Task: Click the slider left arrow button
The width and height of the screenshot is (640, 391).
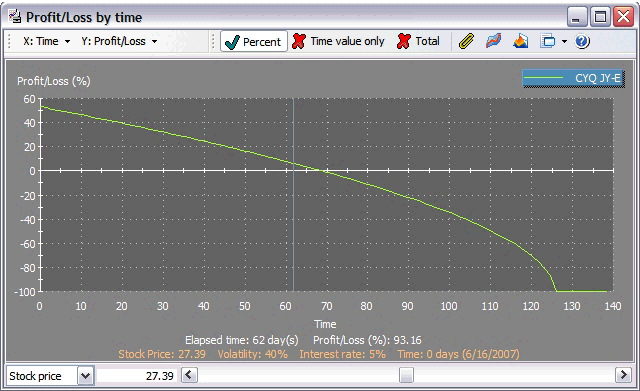Action: pos(189,375)
